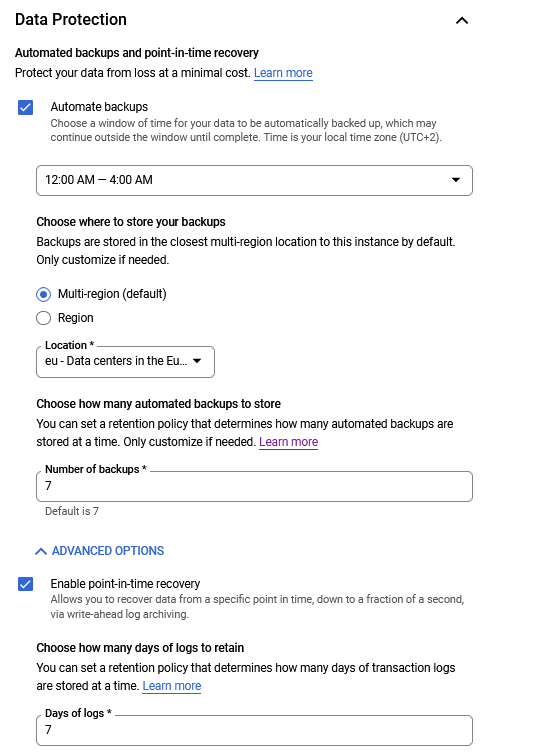Open the Location eu data centers dropdown
This screenshot has height=756, width=545.
[125, 362]
